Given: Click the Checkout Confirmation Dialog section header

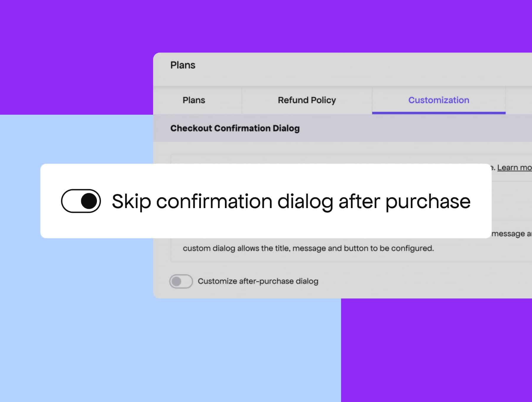Looking at the screenshot, I should (235, 128).
